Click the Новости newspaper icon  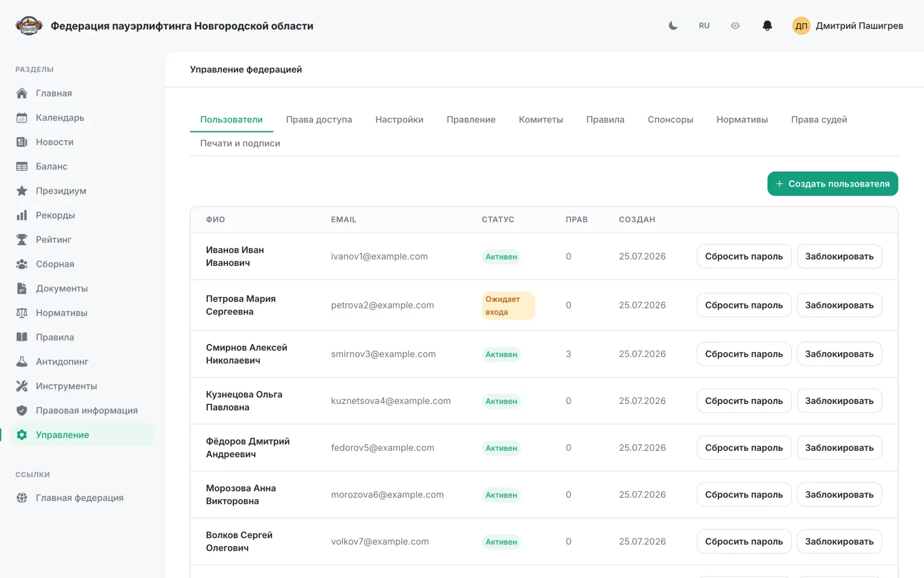click(x=22, y=142)
